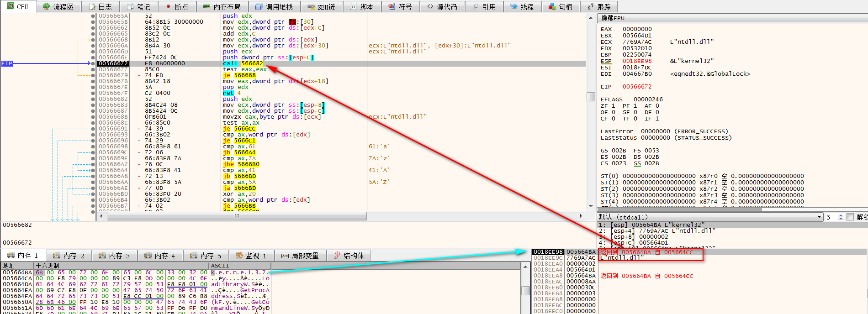This screenshot has height=314, width=868.
Task: Open the 监视 1 watch tab
Action: click(251, 256)
